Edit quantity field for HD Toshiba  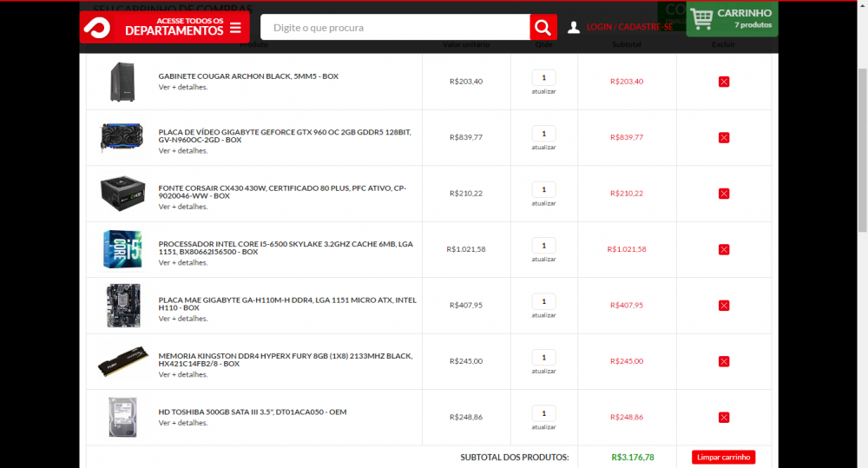click(543, 413)
